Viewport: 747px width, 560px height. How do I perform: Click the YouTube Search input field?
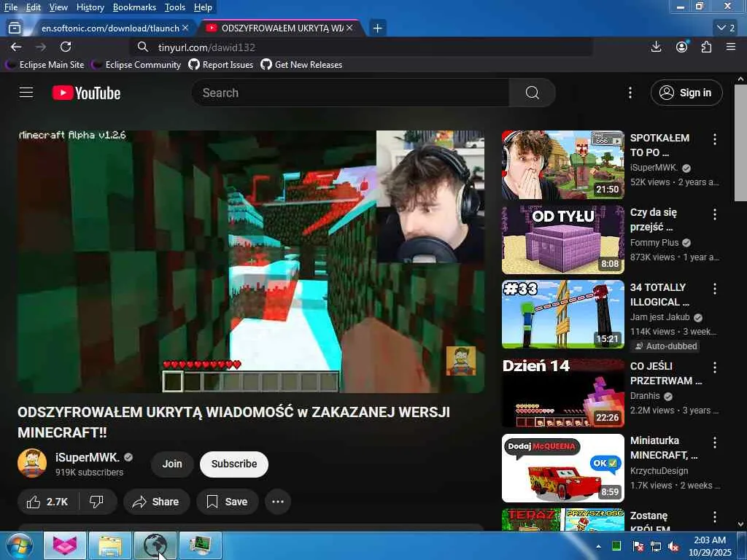click(351, 93)
